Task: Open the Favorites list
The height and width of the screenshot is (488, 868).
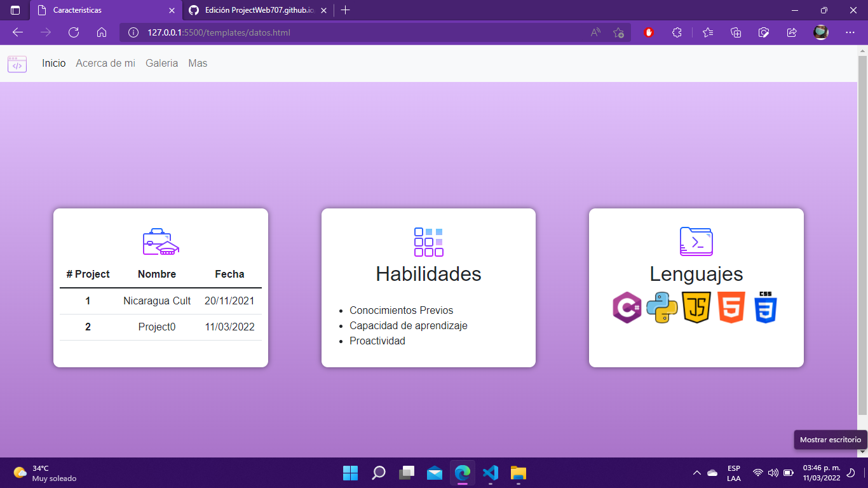Action: pos(708,32)
